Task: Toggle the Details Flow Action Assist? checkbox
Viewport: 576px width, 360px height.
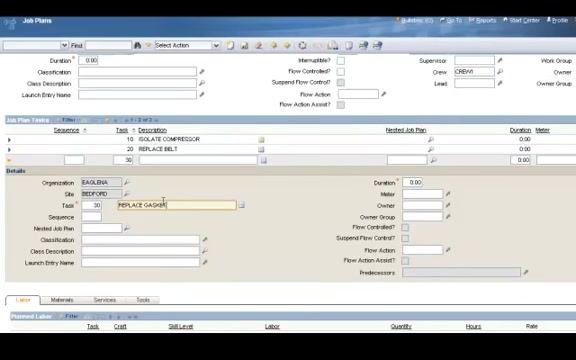Action: 405,260
